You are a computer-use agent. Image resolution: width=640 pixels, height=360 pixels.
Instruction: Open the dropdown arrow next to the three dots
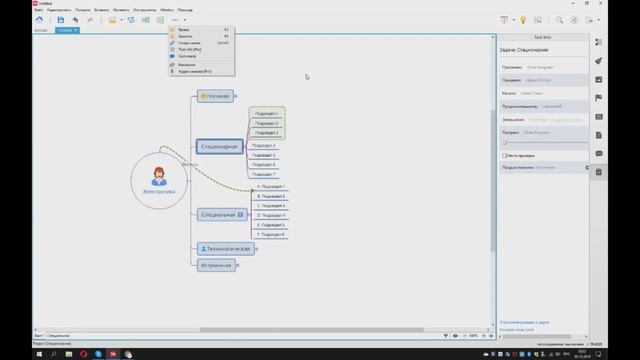(x=184, y=20)
